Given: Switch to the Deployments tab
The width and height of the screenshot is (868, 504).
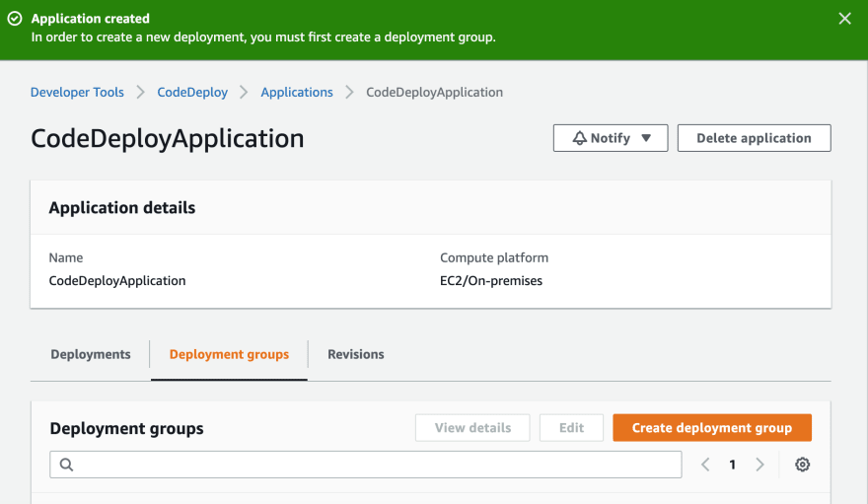Looking at the screenshot, I should pos(91,354).
